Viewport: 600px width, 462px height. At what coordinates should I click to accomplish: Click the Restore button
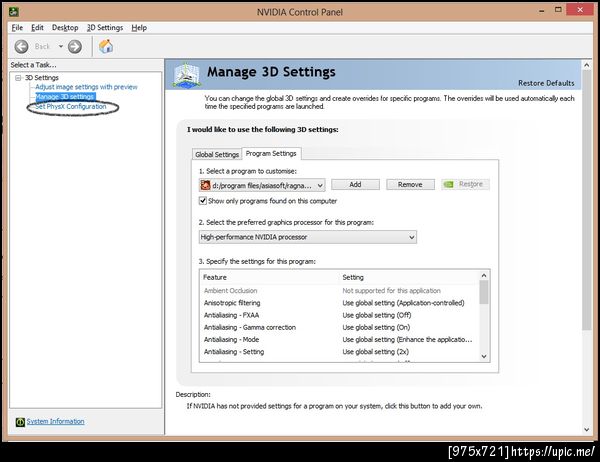[x=465, y=184]
